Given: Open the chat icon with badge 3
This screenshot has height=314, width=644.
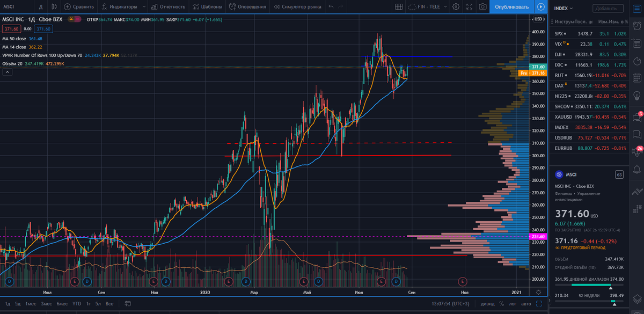Looking at the screenshot, I should (x=638, y=118).
